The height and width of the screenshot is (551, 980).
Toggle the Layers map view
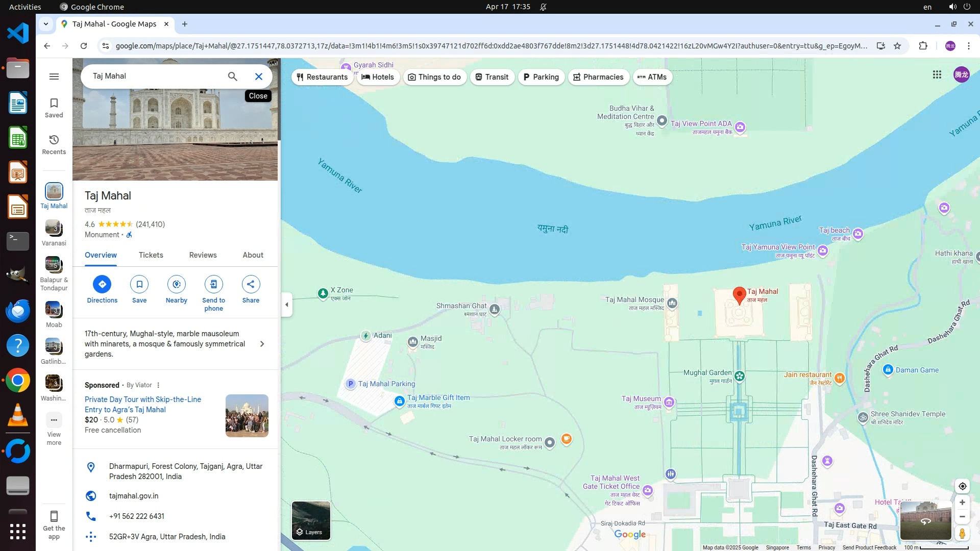pyautogui.click(x=311, y=520)
